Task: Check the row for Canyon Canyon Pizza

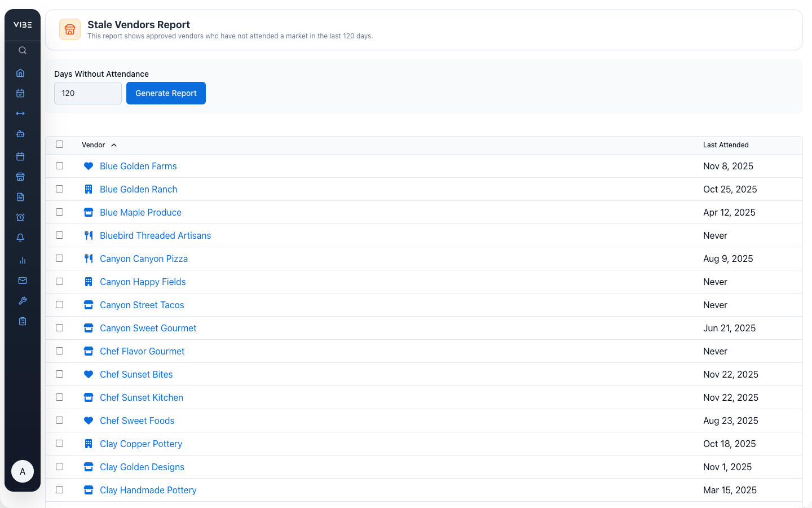Action: (60, 259)
